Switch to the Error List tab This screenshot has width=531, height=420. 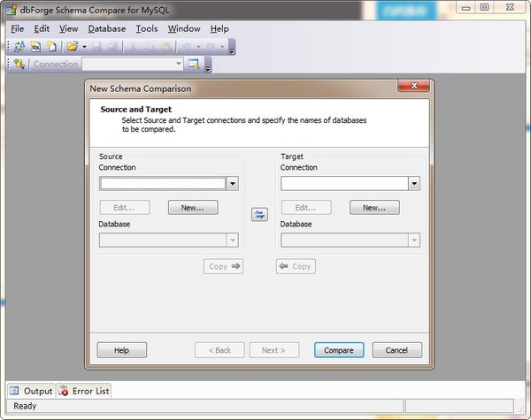84,391
